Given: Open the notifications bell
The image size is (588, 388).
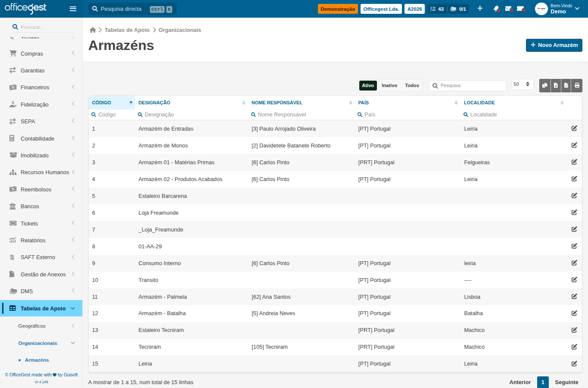Looking at the screenshot, I should pos(496,9).
